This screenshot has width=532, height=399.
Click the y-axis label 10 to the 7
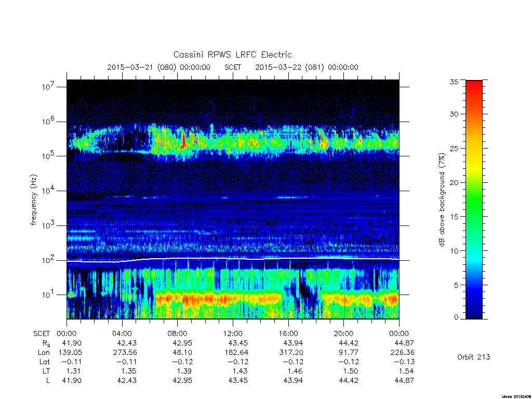coord(49,87)
